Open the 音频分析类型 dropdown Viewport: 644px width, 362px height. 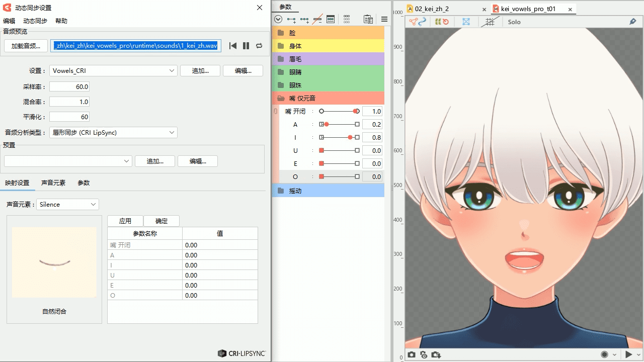pyautogui.click(x=113, y=133)
